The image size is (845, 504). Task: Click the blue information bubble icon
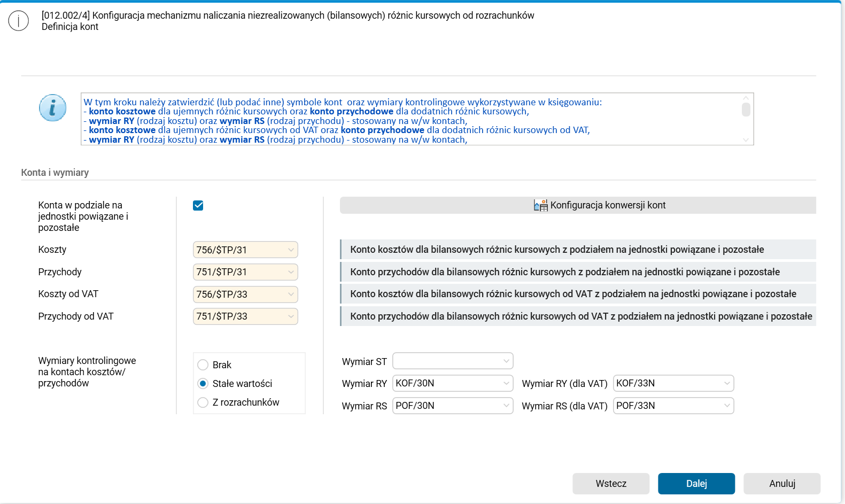tap(52, 108)
